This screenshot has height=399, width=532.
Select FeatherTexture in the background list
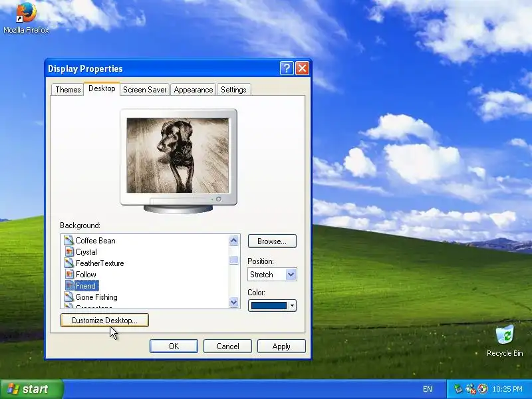pos(100,263)
